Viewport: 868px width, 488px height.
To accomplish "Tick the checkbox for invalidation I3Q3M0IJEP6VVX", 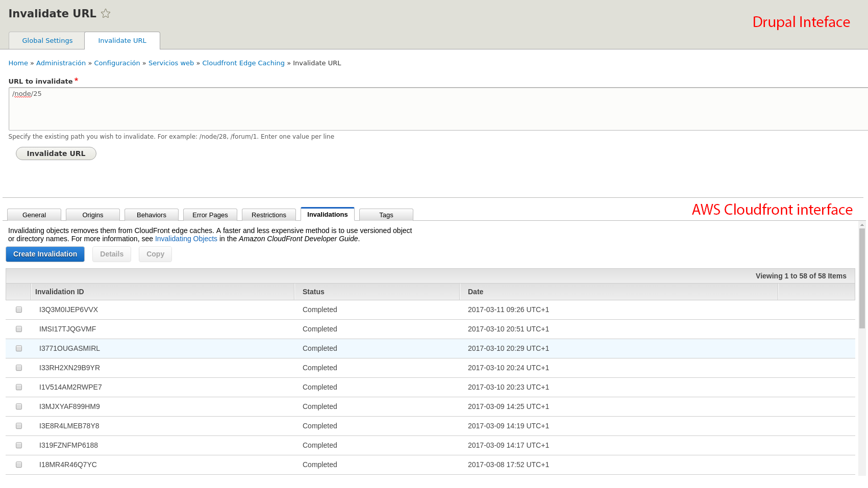I will [19, 310].
